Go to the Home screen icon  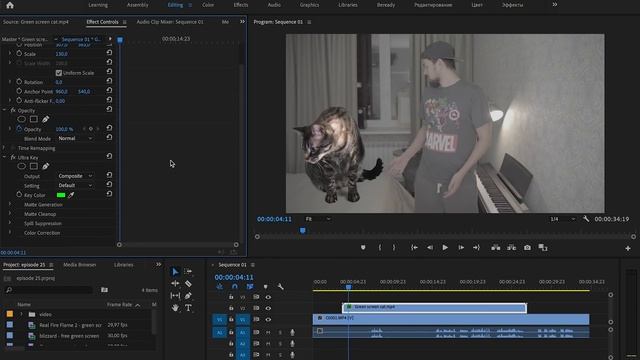pos(10,5)
